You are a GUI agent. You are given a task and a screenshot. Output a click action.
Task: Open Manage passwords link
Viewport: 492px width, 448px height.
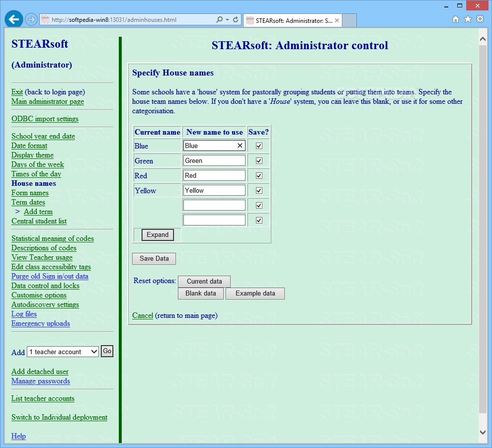pos(41,381)
